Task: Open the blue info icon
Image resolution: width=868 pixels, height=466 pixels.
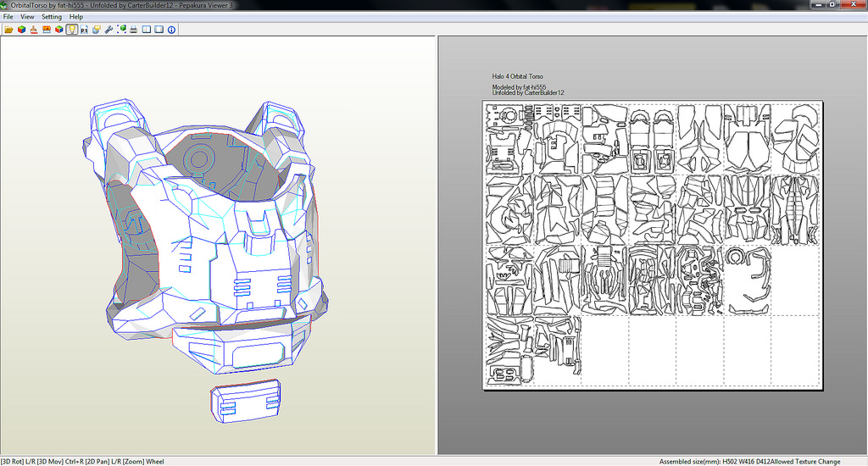Action: [x=171, y=30]
